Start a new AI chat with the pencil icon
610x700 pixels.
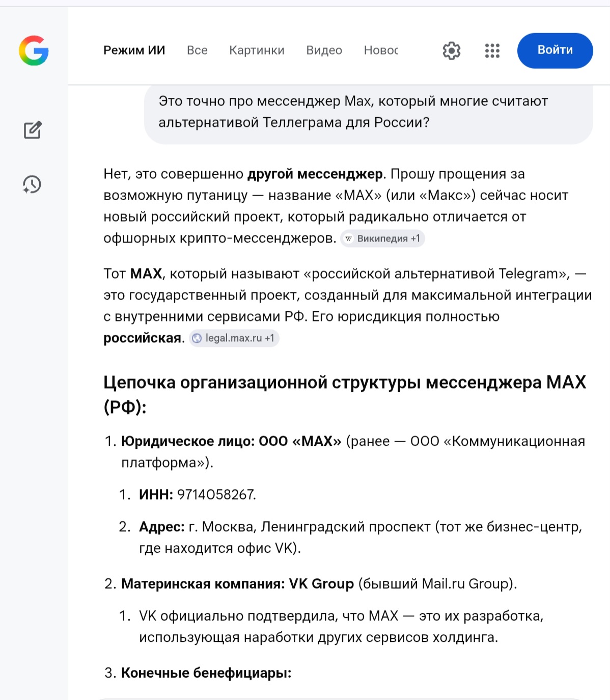click(x=33, y=130)
